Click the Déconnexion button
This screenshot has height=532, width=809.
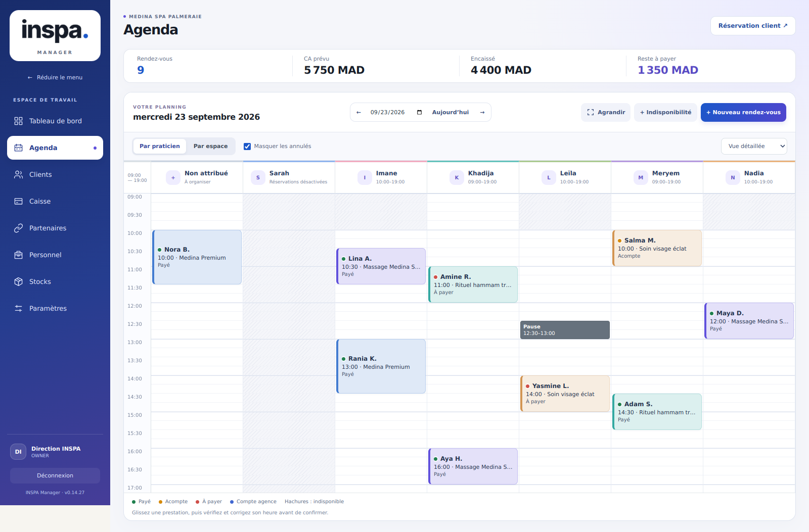[x=55, y=475]
